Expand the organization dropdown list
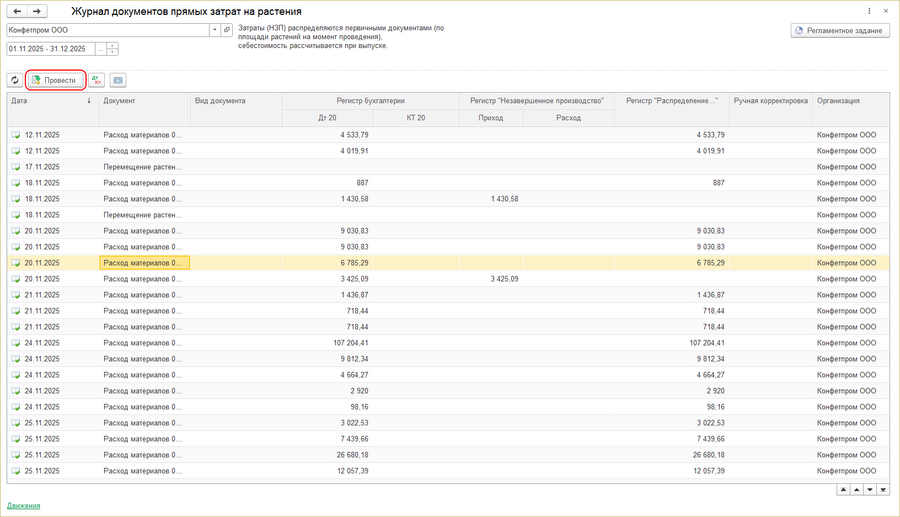 coord(214,30)
